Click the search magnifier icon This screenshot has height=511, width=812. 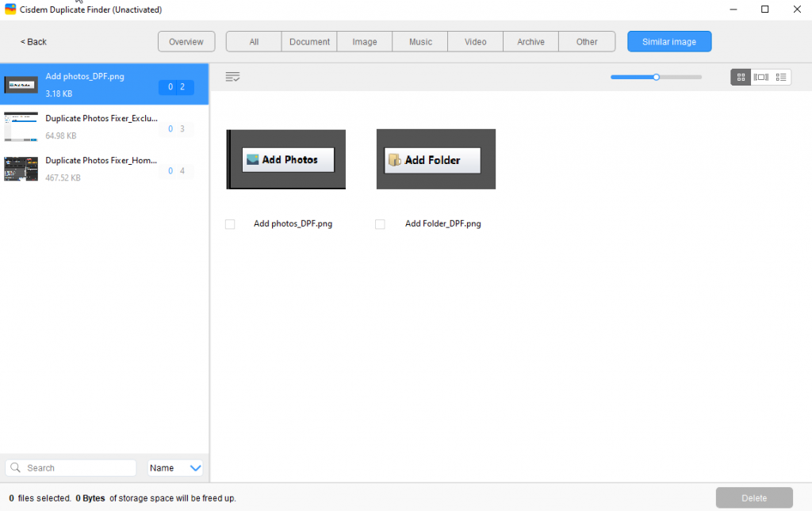click(x=13, y=467)
